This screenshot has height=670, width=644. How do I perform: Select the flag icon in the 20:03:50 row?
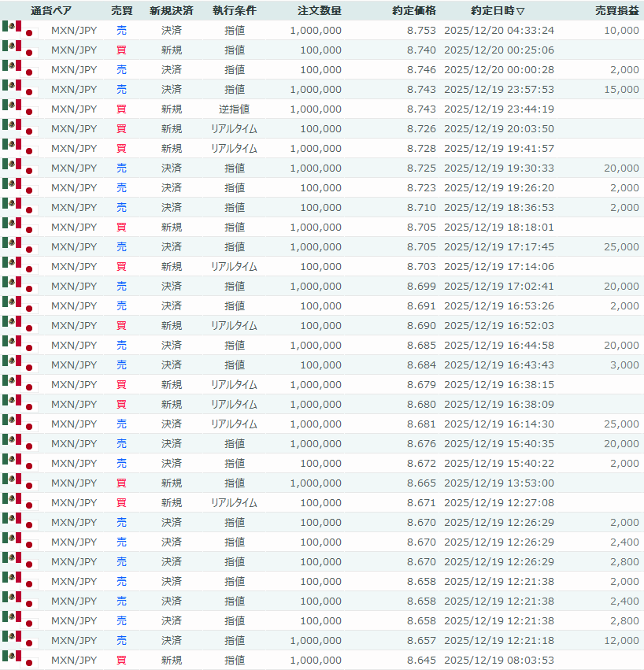click(x=19, y=128)
